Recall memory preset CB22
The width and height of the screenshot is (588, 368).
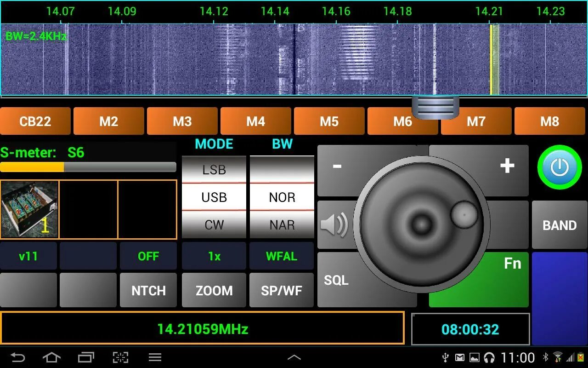[x=35, y=121]
